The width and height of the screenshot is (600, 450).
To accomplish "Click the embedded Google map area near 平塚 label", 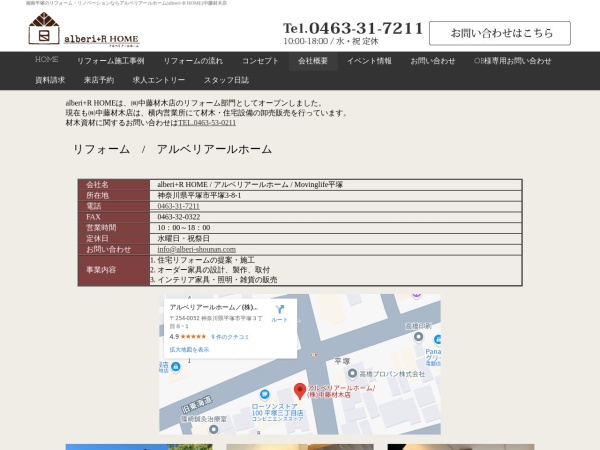I will (300, 364).
